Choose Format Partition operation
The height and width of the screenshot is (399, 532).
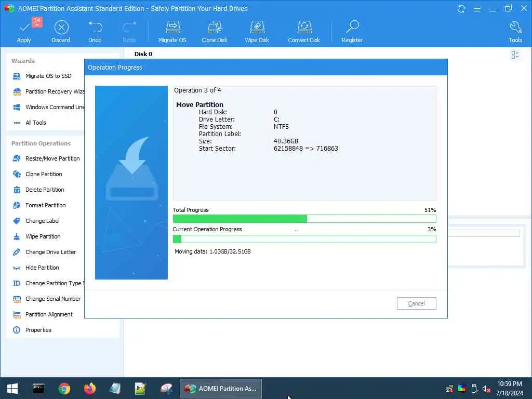pos(39,205)
